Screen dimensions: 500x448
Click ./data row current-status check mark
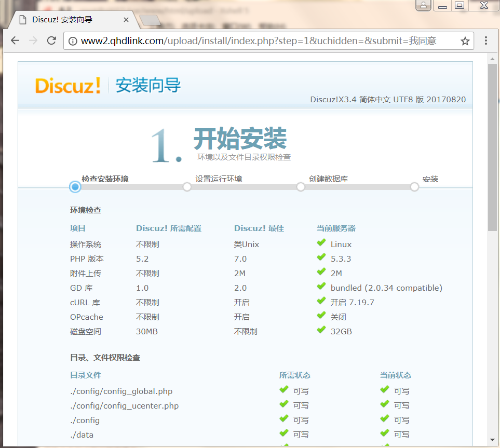click(x=385, y=433)
